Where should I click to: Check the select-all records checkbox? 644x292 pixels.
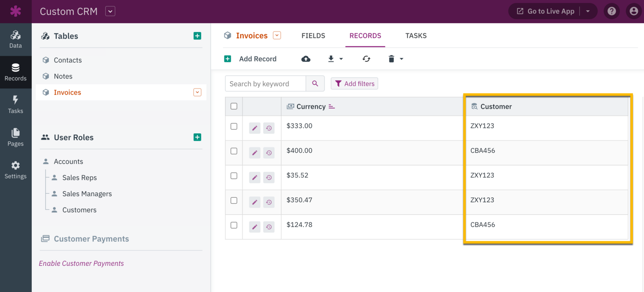[234, 106]
